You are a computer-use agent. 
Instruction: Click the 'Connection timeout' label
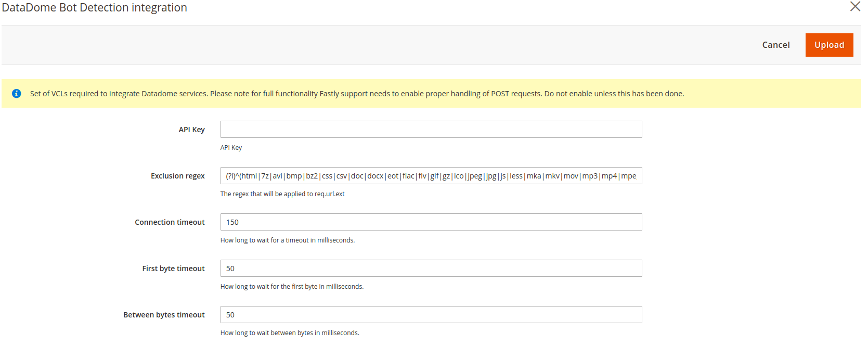pos(170,222)
